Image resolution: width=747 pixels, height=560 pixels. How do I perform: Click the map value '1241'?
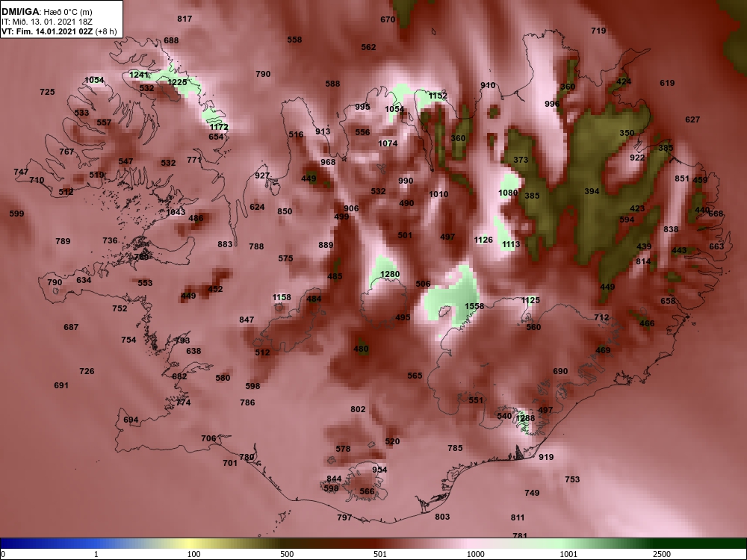pos(139,75)
